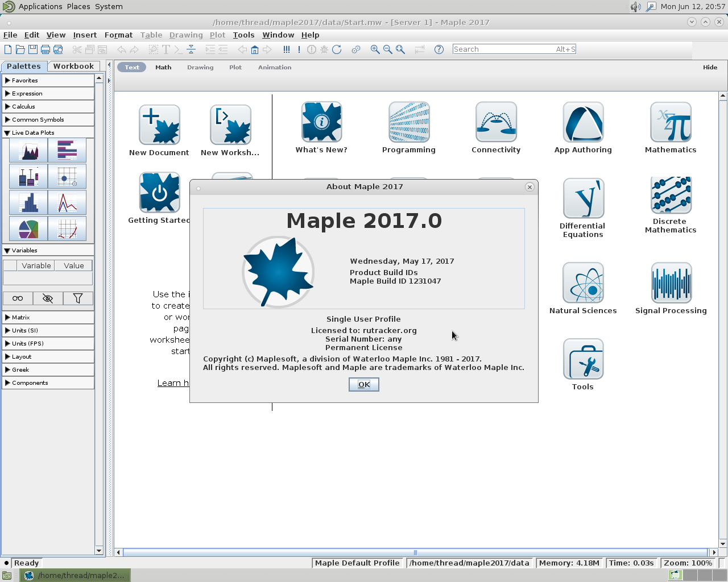The height and width of the screenshot is (582, 728).
Task: Click the New document toolbar icon
Action: (8, 49)
